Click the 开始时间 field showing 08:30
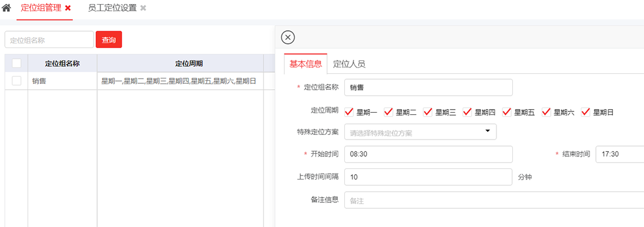Viewport: 644px width, 227px height. click(429, 154)
